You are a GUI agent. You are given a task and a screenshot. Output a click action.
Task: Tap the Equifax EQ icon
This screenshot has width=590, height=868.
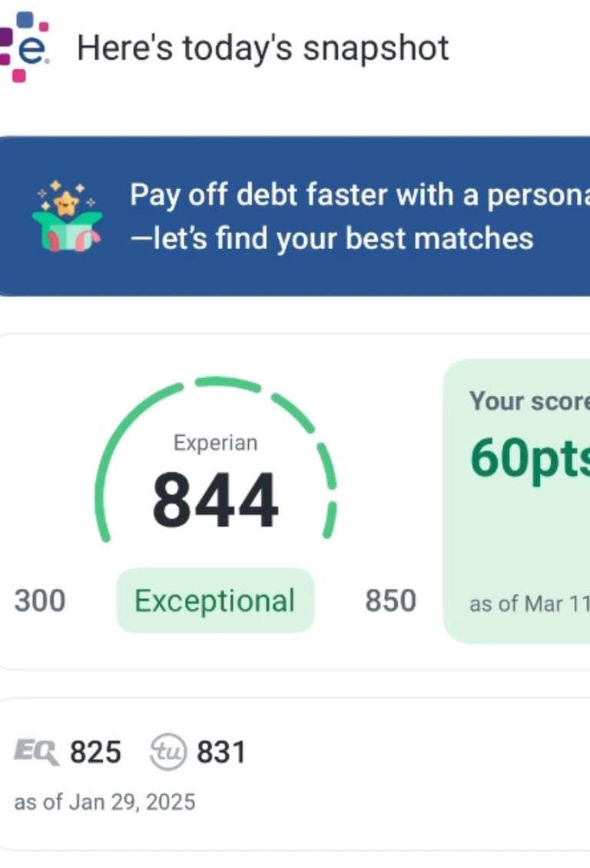click(36, 752)
